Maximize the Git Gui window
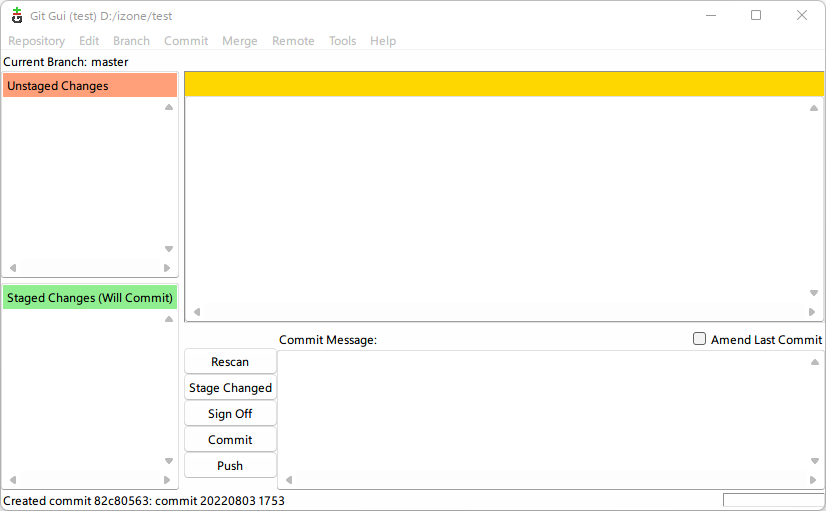This screenshot has width=826, height=511. 756,15
